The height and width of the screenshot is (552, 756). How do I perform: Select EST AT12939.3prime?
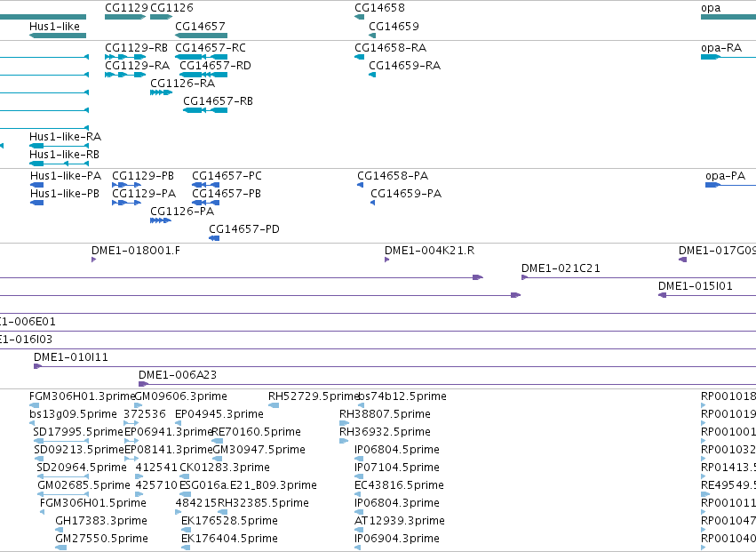400,522
